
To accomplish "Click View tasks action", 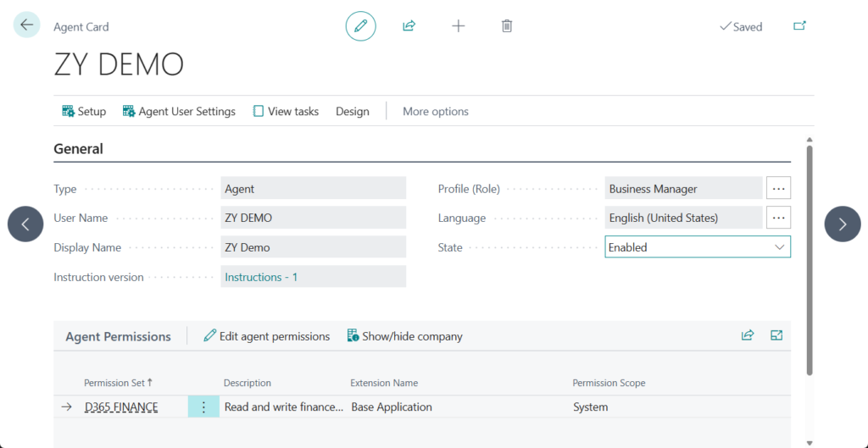I will 286,111.
